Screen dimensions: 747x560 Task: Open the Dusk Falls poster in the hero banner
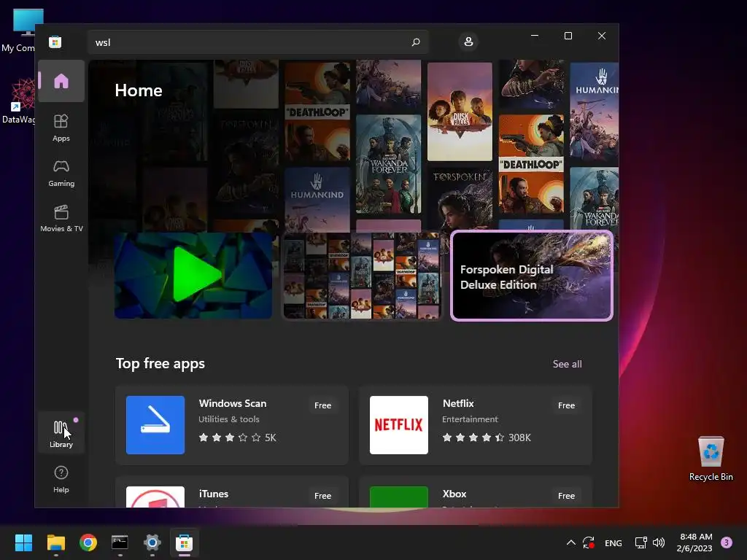pos(460,112)
